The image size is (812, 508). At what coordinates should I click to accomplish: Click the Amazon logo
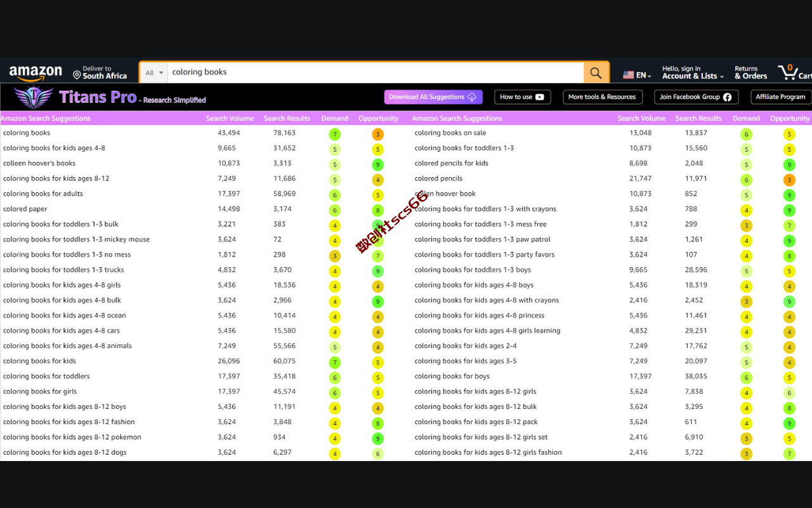[x=36, y=73]
